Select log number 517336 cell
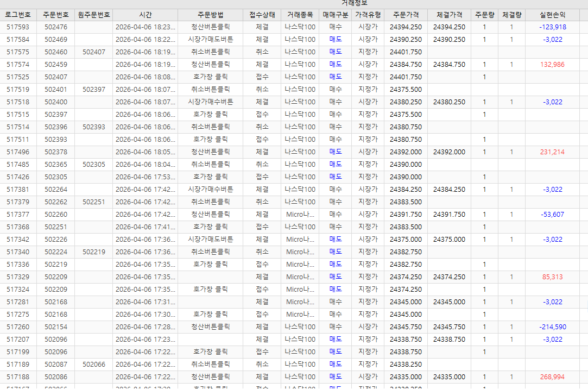The height and width of the screenshot is (389, 588). click(18, 265)
